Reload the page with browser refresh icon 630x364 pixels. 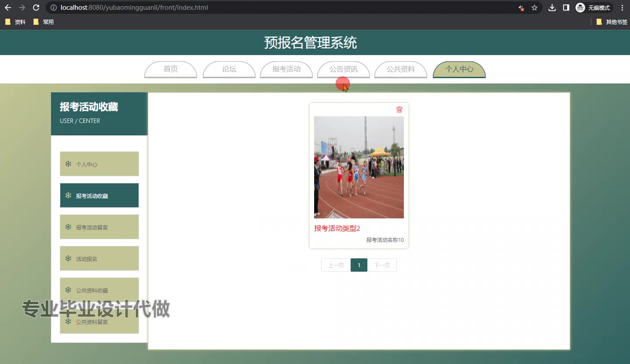pyautogui.click(x=36, y=7)
